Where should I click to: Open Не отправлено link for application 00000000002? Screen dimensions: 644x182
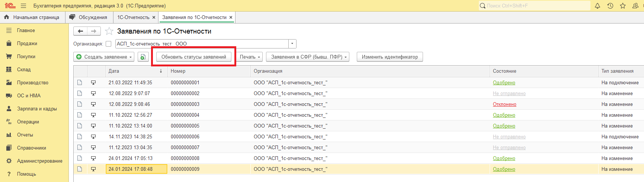point(509,94)
